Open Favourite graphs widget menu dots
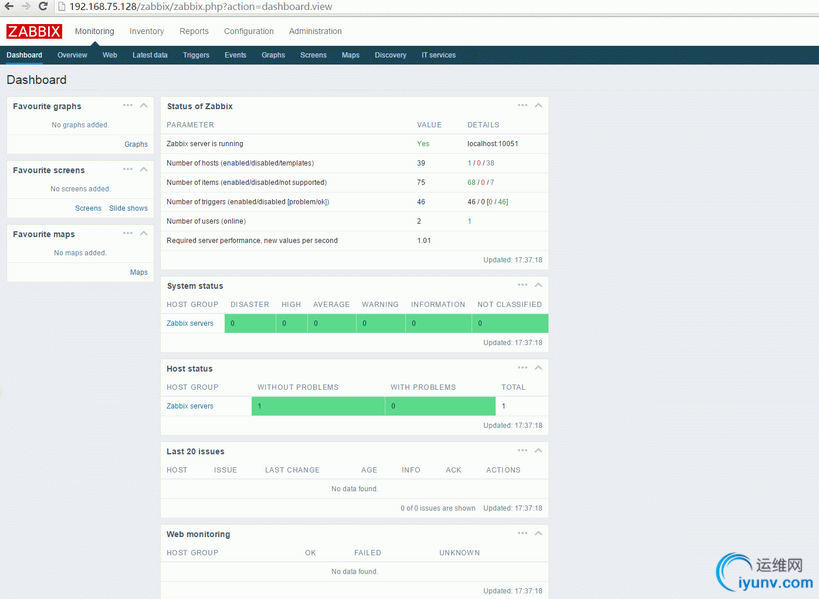Image resolution: width=819 pixels, height=599 pixels. 128,105
